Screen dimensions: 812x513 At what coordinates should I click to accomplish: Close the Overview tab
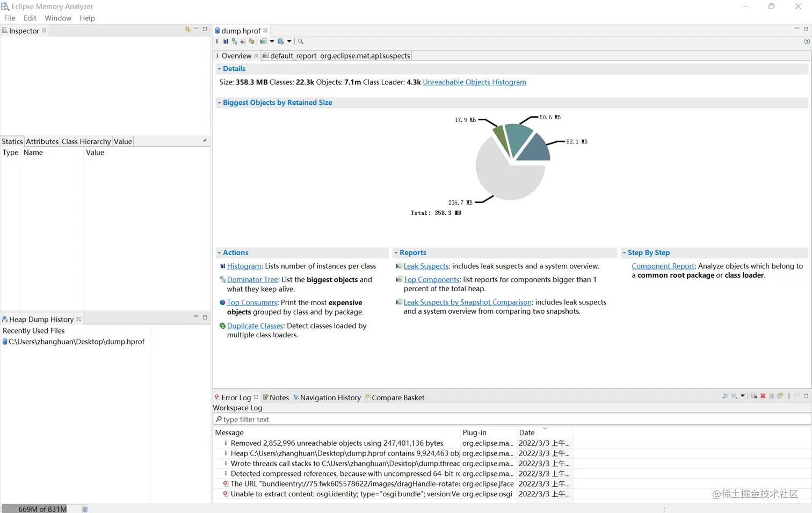click(x=256, y=55)
